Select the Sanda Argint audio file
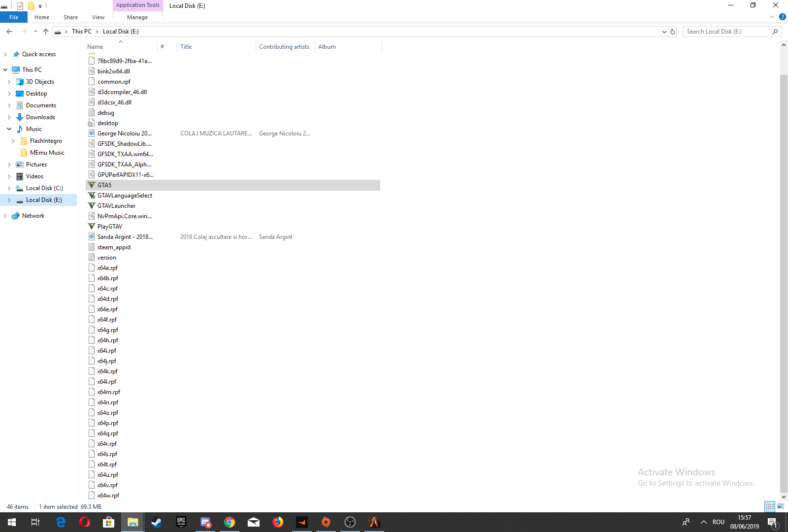The width and height of the screenshot is (788, 532). coord(233,237)
